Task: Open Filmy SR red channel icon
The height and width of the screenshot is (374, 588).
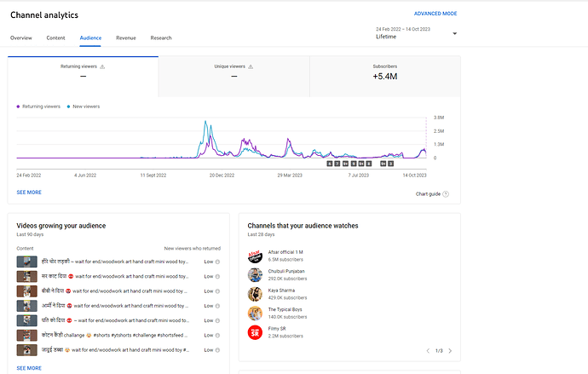Action: [x=255, y=332]
